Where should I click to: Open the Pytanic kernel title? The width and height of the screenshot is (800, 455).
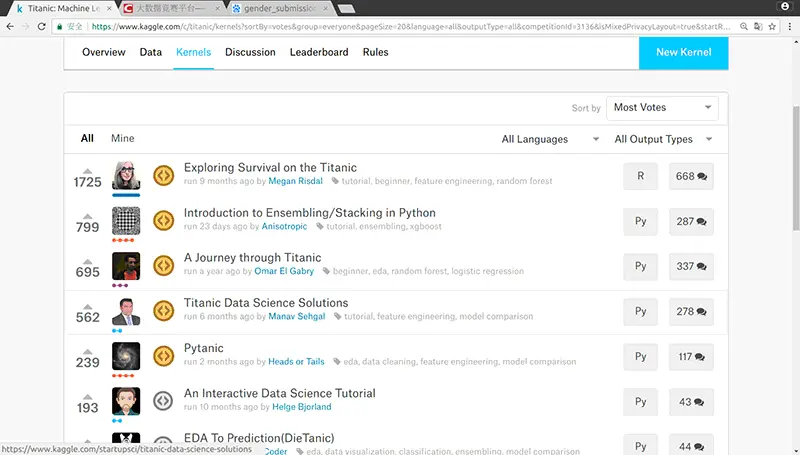(x=204, y=348)
